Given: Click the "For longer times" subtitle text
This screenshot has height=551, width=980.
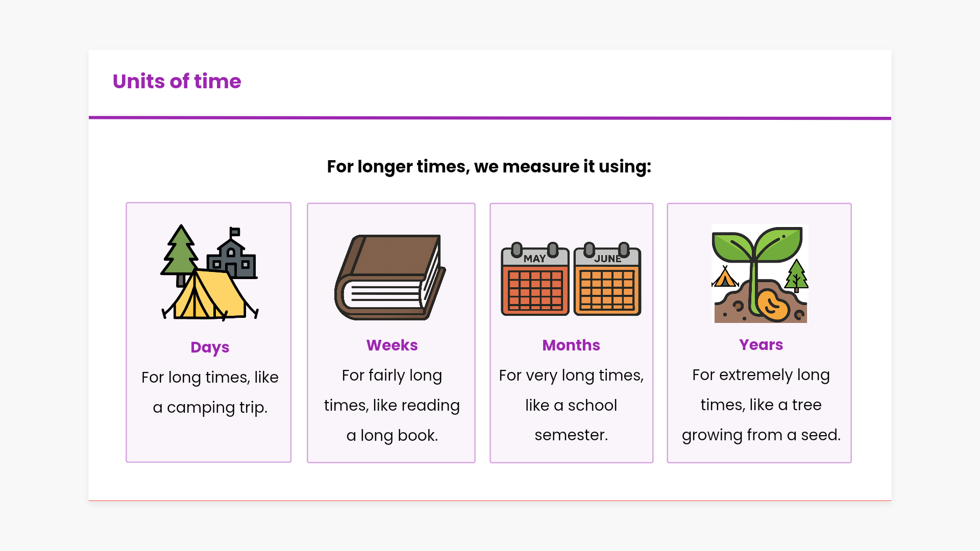Looking at the screenshot, I should (489, 167).
